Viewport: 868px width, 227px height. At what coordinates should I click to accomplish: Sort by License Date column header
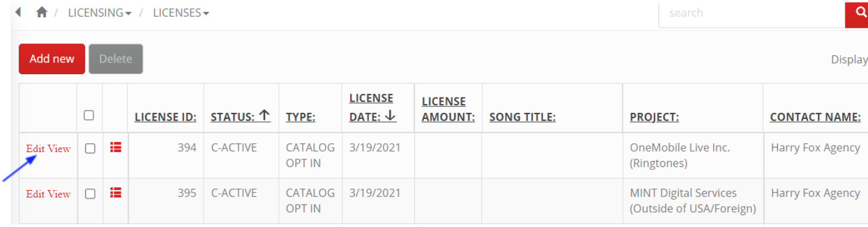(x=373, y=108)
